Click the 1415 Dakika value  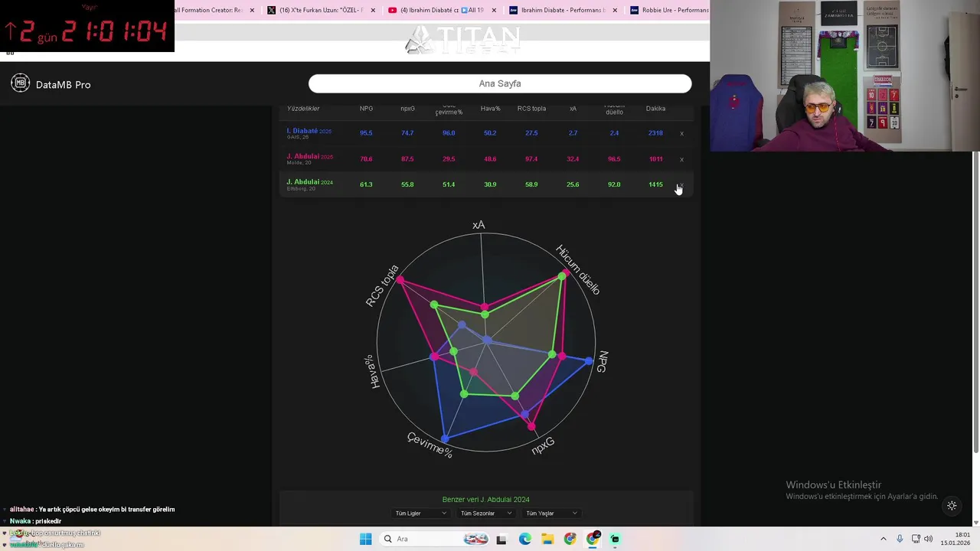click(x=655, y=184)
